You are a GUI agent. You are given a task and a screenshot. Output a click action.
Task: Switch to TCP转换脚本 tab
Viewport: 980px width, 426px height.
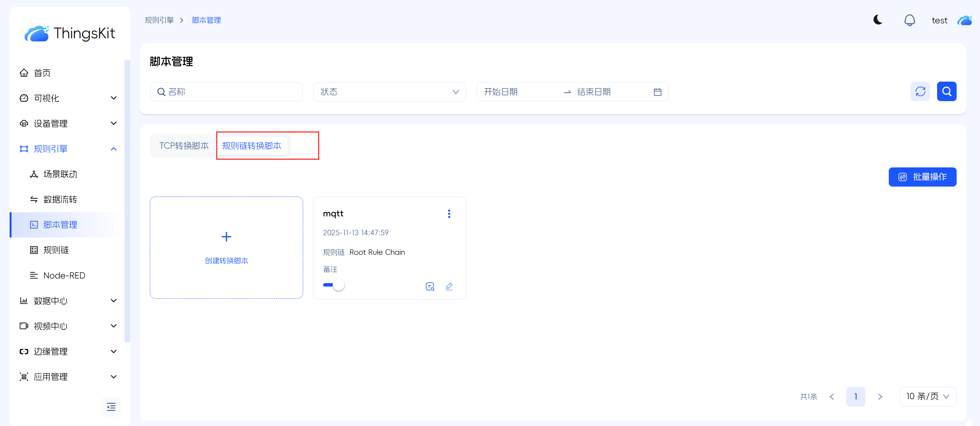(x=184, y=146)
